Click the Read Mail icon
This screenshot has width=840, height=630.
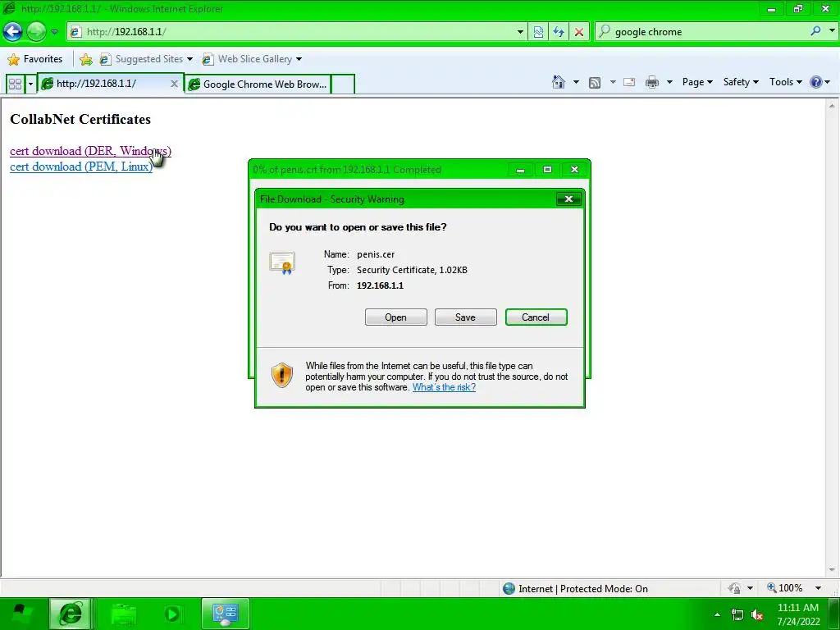629,82
